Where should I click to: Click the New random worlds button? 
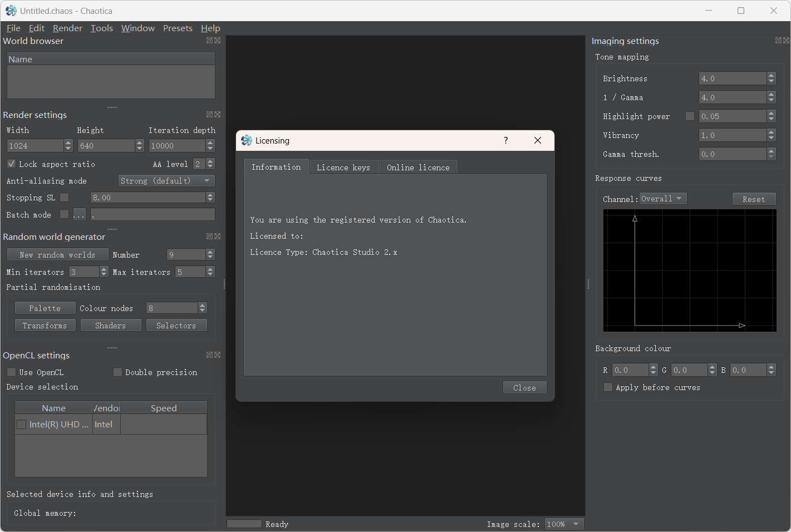[x=58, y=255]
